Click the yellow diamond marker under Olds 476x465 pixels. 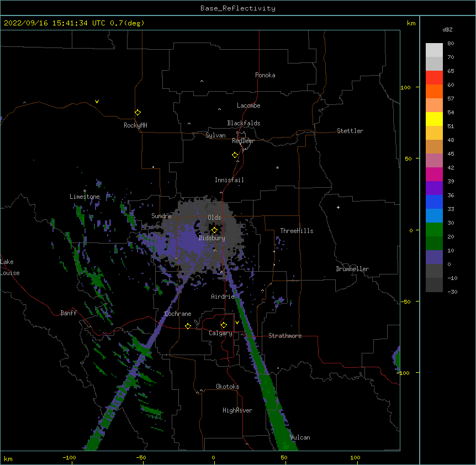(x=214, y=230)
